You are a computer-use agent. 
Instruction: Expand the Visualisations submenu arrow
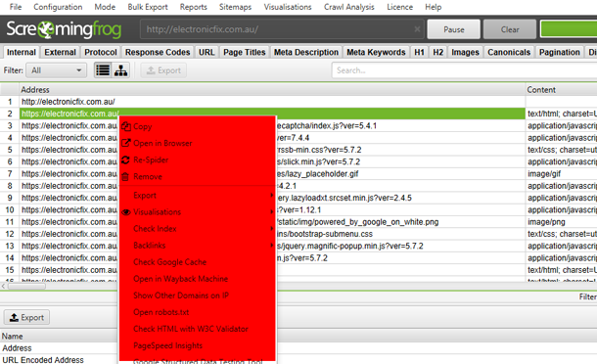tap(271, 211)
